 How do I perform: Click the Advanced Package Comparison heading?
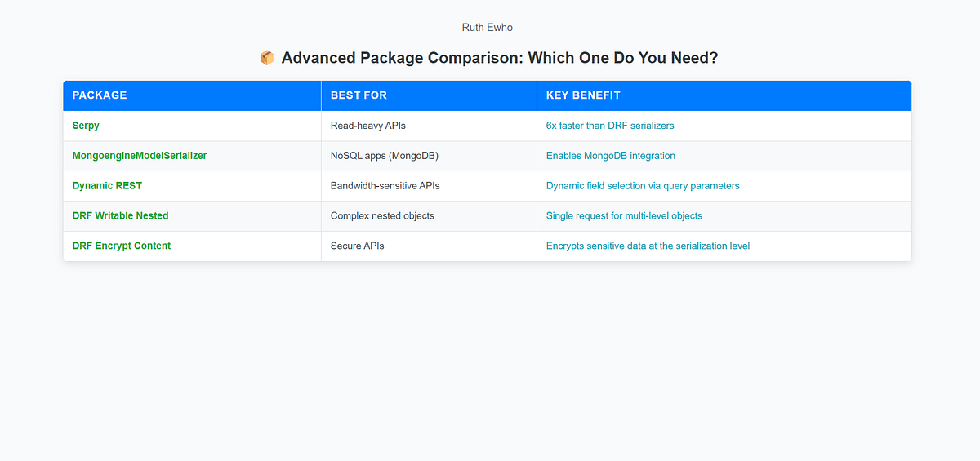[500, 58]
